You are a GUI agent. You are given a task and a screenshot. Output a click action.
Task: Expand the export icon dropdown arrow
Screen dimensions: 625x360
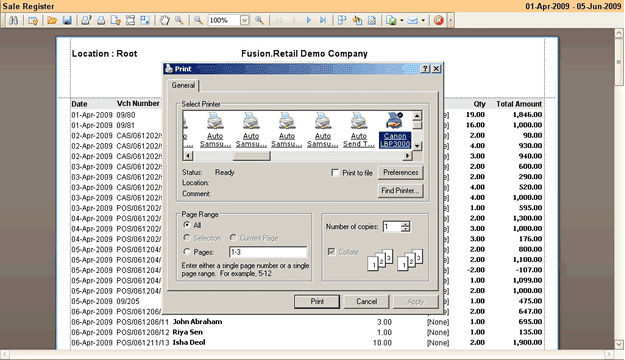click(x=401, y=20)
